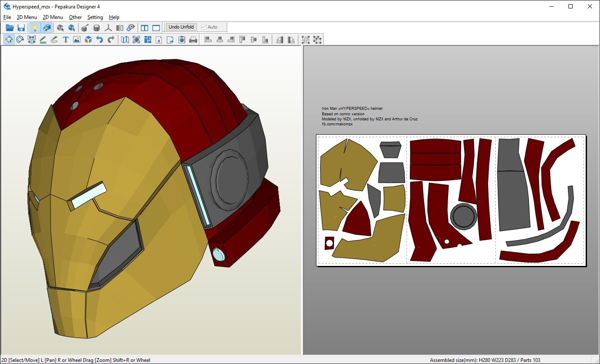Click the three-axis orientation icon
600x364 pixels.
[x=108, y=28]
